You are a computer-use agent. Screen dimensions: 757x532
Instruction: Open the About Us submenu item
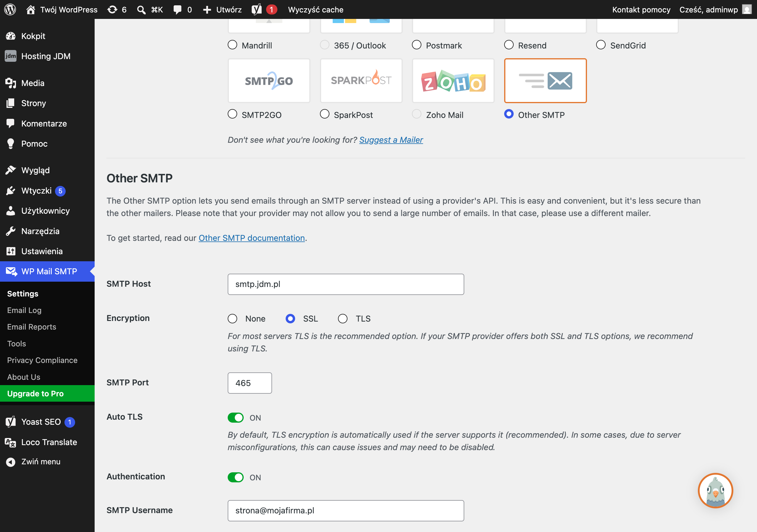(24, 377)
